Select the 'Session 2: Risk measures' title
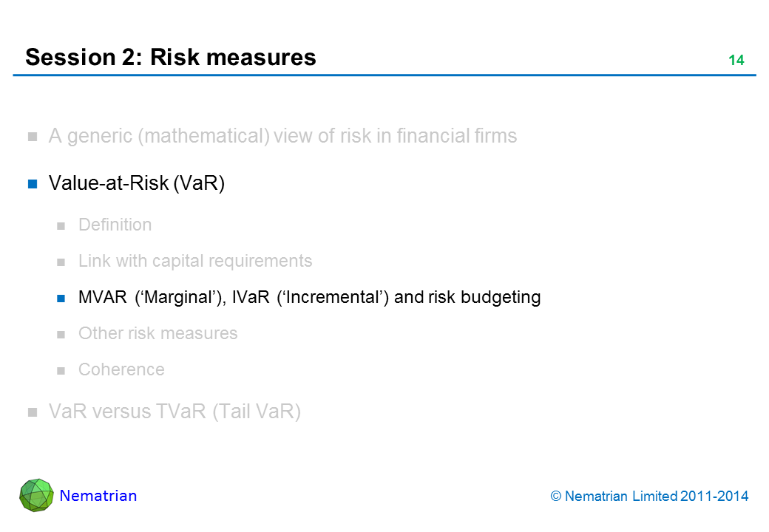 (x=171, y=58)
